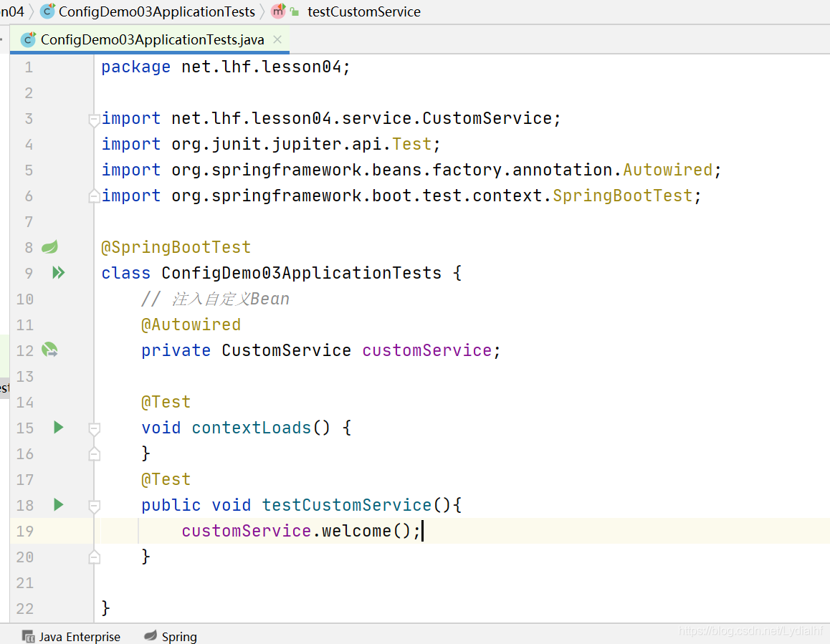Run the contextLoads test from the gutter
This screenshot has height=644, width=830.
pos(59,428)
